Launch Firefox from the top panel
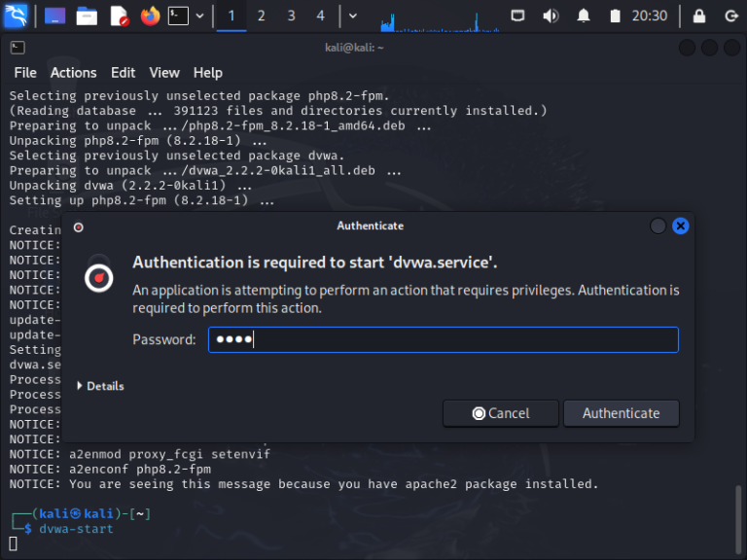 (x=149, y=16)
